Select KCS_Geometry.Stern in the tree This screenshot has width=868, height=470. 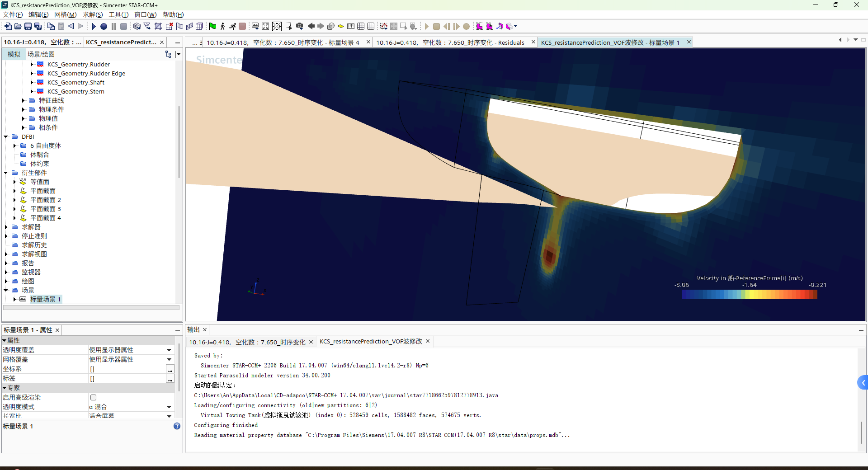click(76, 91)
